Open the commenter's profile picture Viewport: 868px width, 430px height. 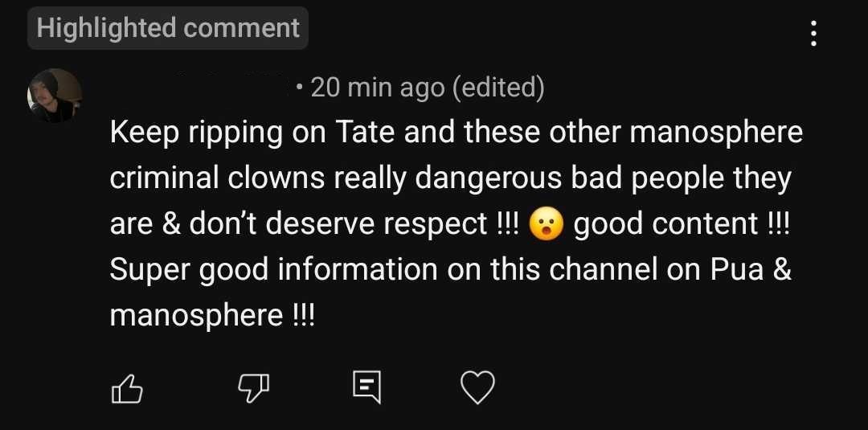[x=55, y=96]
